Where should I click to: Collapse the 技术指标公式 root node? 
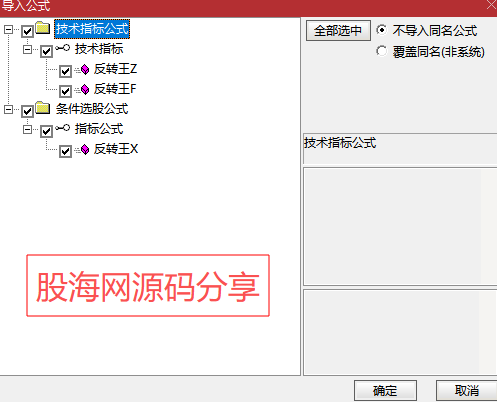click(8, 30)
